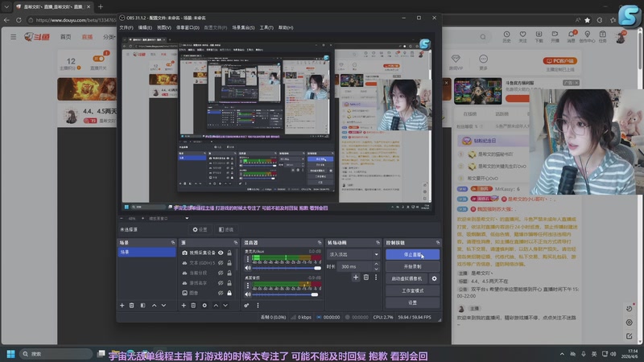Open the transition properties three-dot menu
The height and width of the screenshot is (362, 644).
click(x=376, y=278)
